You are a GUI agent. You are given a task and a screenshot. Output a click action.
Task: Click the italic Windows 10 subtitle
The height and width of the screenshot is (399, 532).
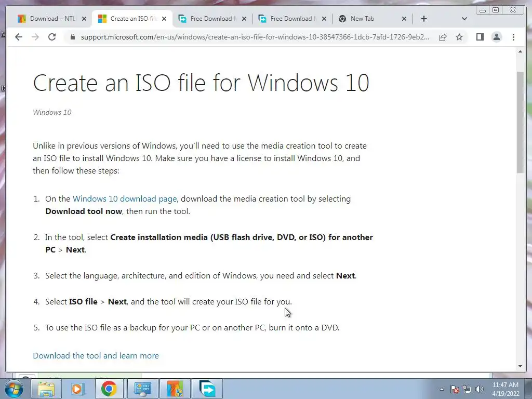52,112
